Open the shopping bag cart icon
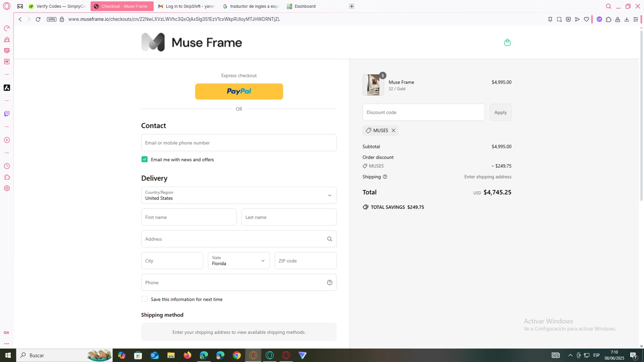This screenshot has width=644, height=362. pyautogui.click(x=507, y=42)
